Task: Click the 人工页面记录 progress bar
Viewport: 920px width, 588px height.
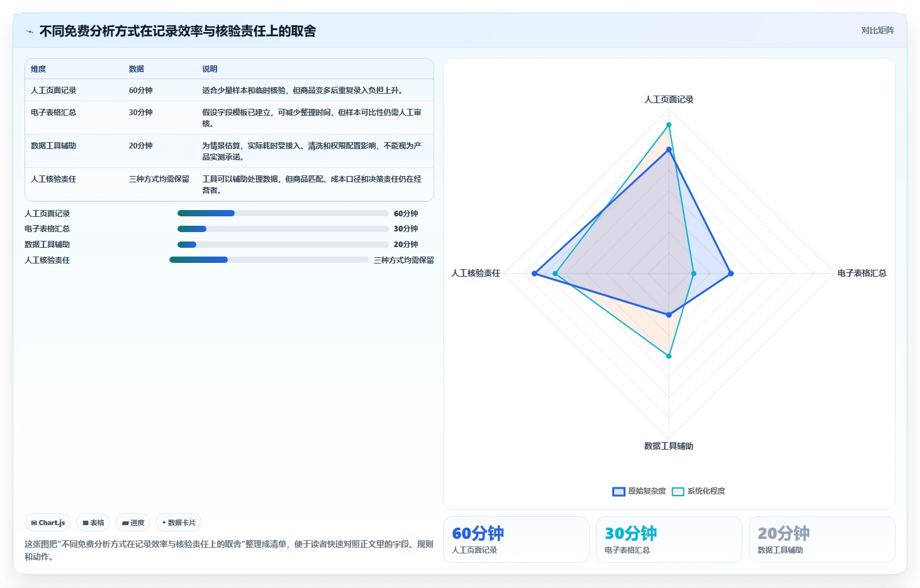Action: (283, 213)
